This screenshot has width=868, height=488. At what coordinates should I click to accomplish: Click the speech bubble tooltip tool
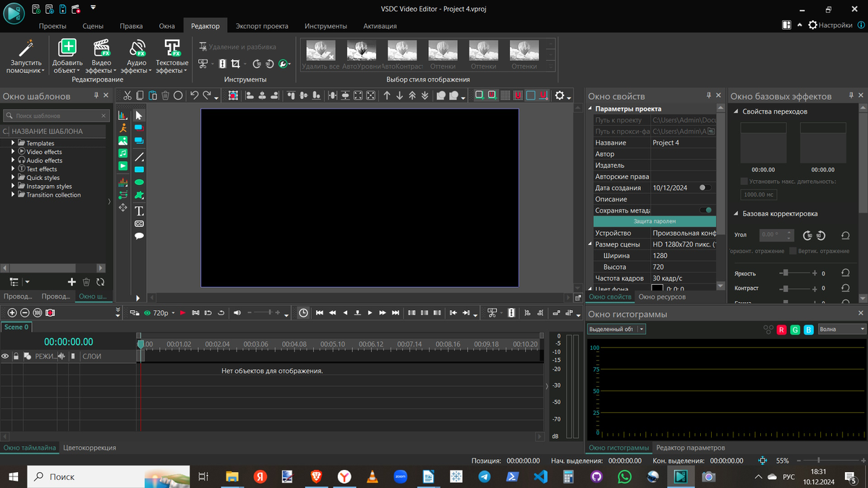point(139,236)
